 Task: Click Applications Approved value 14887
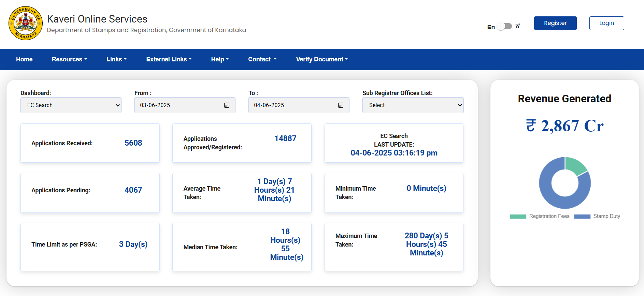tap(285, 138)
